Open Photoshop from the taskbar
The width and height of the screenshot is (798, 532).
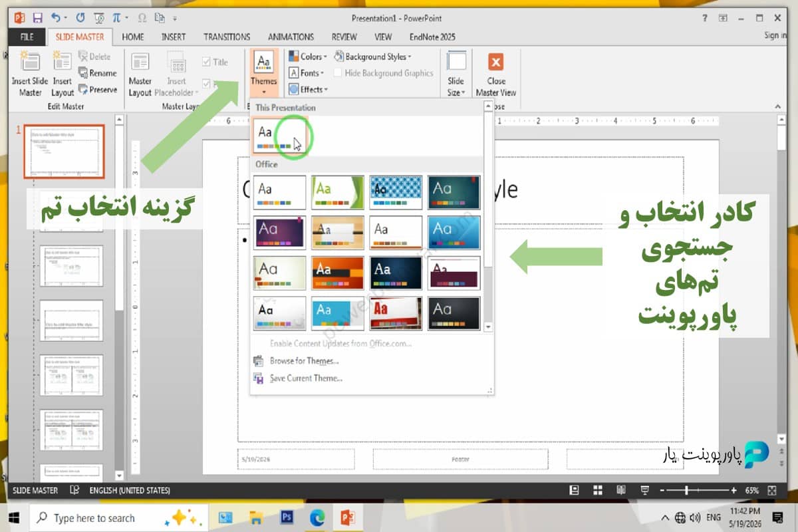[287, 517]
